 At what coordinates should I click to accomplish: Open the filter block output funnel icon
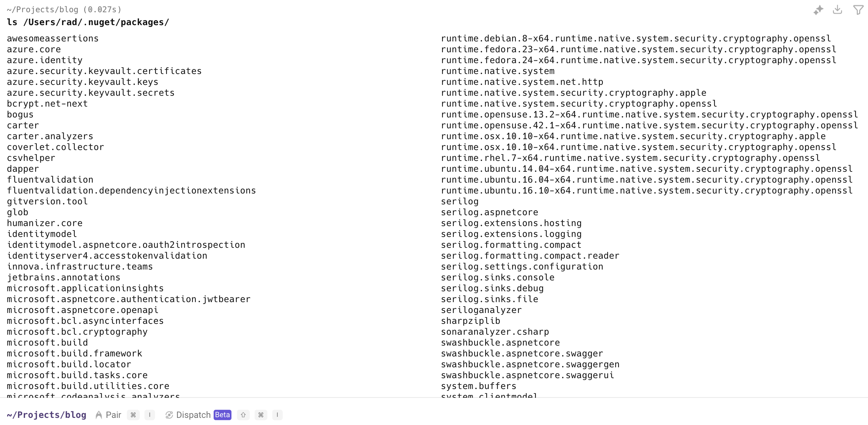(858, 10)
